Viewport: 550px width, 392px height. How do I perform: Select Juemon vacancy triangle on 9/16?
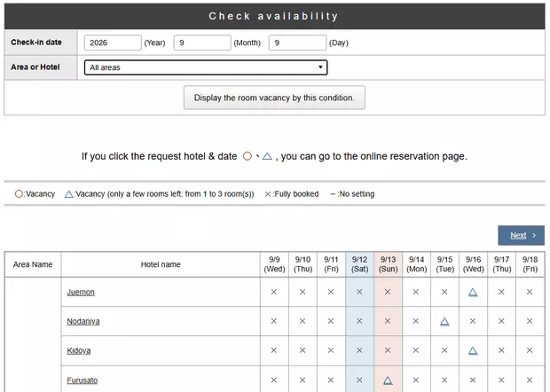point(473,292)
